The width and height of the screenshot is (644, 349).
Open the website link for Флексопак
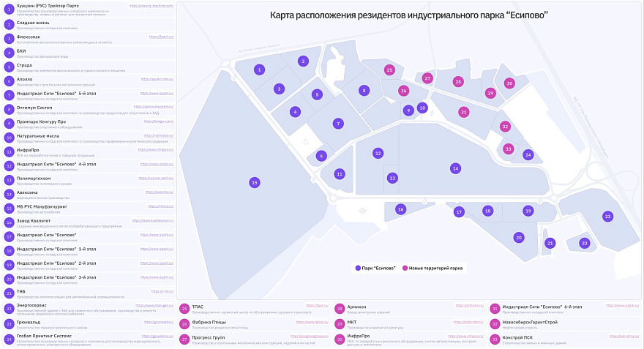coord(161,37)
